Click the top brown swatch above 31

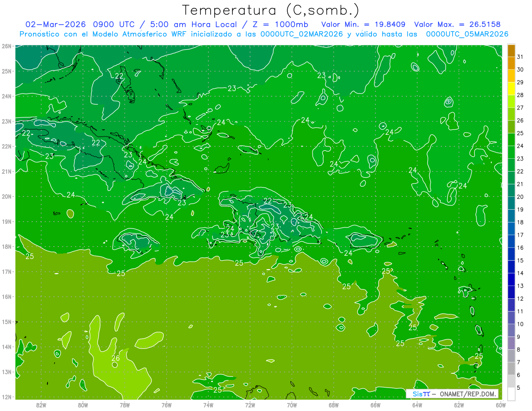coord(511,51)
